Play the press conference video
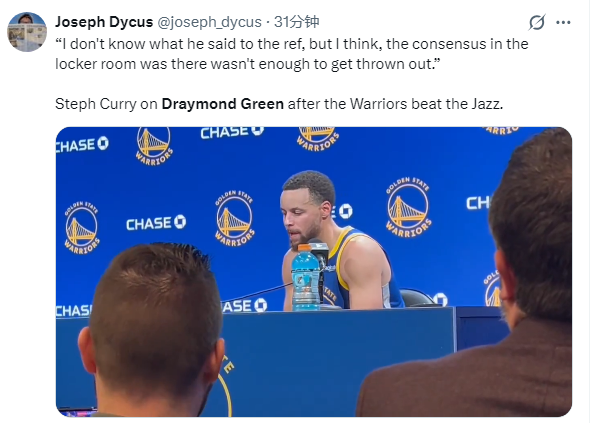 pos(314,272)
